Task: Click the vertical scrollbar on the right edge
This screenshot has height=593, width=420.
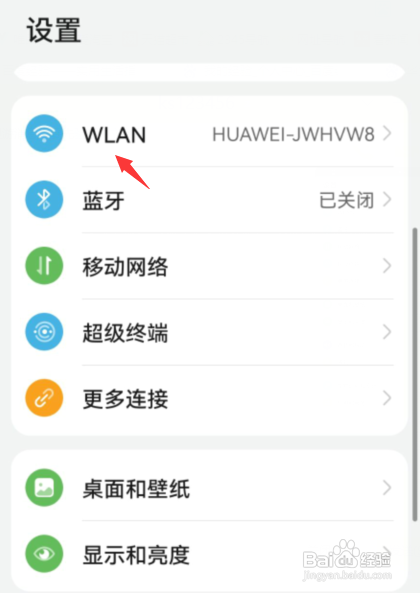Action: click(x=415, y=374)
